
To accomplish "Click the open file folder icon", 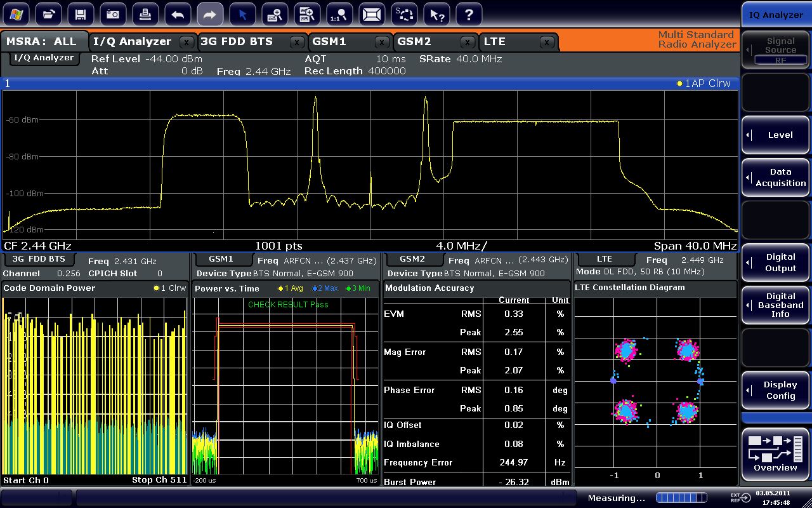I will click(x=48, y=14).
